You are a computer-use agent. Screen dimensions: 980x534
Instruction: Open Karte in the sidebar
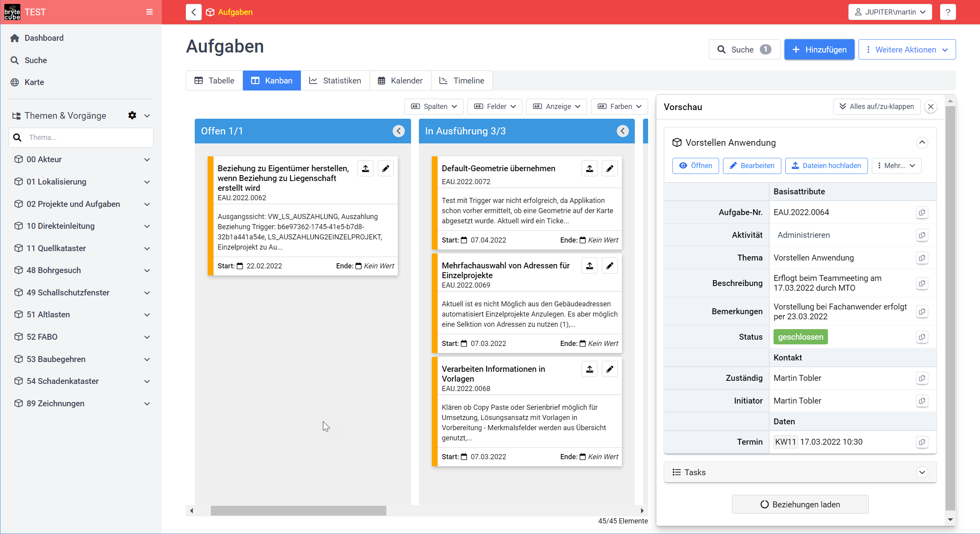click(x=34, y=82)
